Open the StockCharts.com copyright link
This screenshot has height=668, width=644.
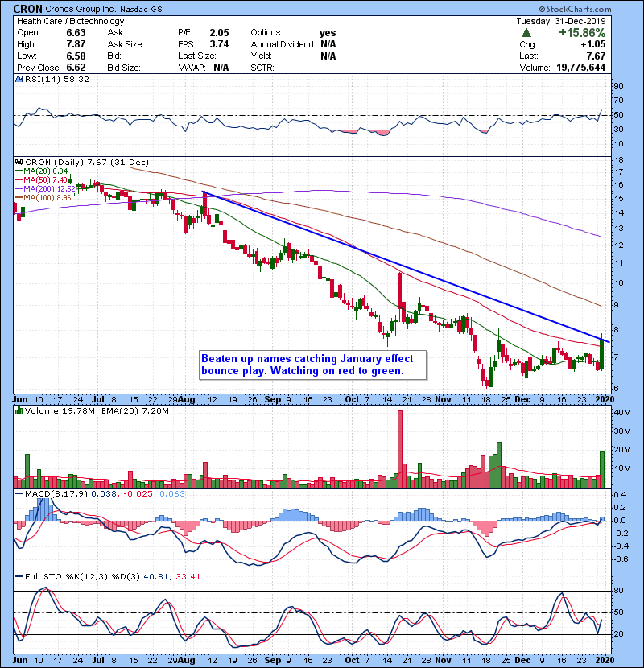[575, 9]
